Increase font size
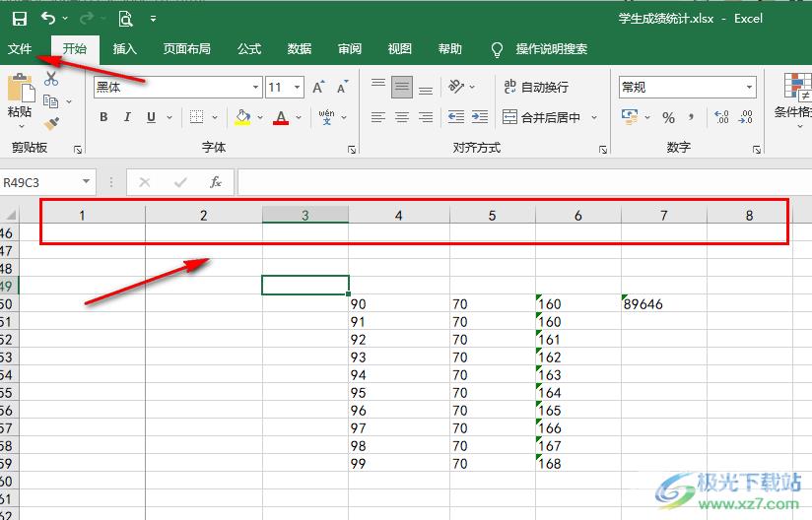 [x=318, y=87]
